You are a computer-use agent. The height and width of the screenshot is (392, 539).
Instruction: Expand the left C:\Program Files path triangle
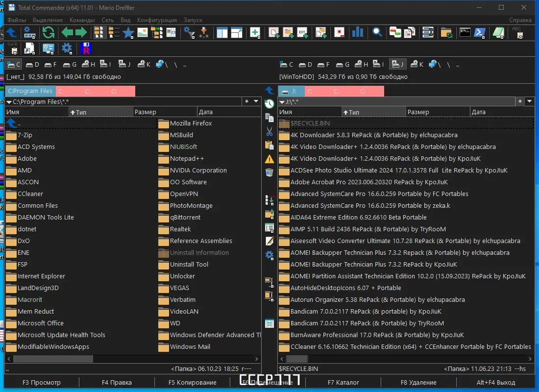point(9,102)
